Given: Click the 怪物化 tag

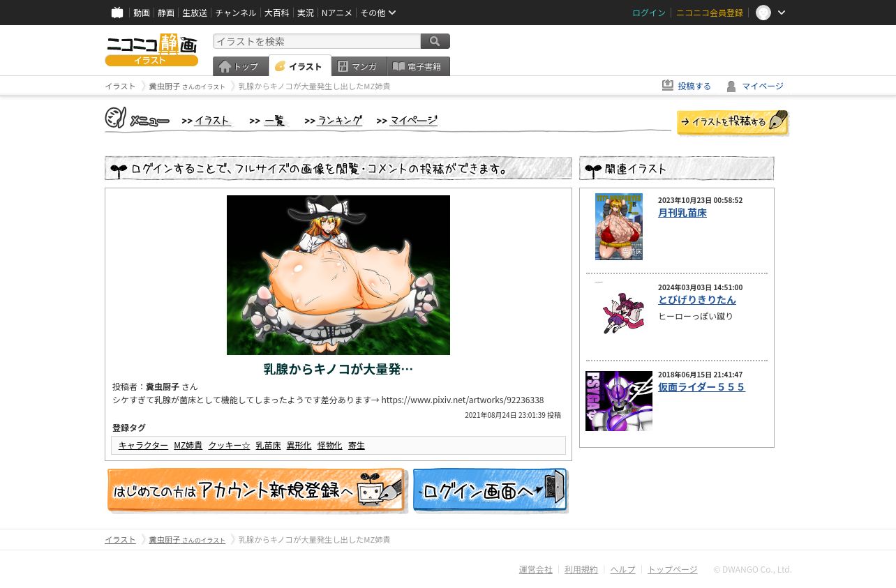Looking at the screenshot, I should (x=329, y=445).
